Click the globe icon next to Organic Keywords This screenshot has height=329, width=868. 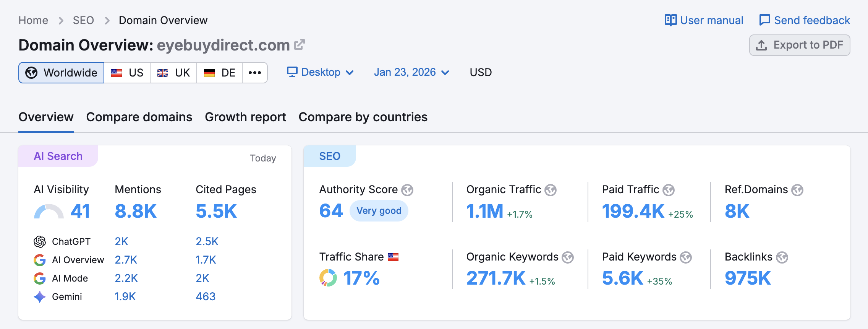(568, 257)
